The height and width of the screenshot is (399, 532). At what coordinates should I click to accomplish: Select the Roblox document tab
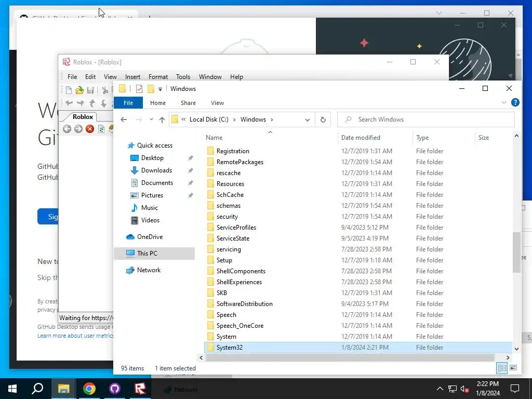click(x=83, y=117)
